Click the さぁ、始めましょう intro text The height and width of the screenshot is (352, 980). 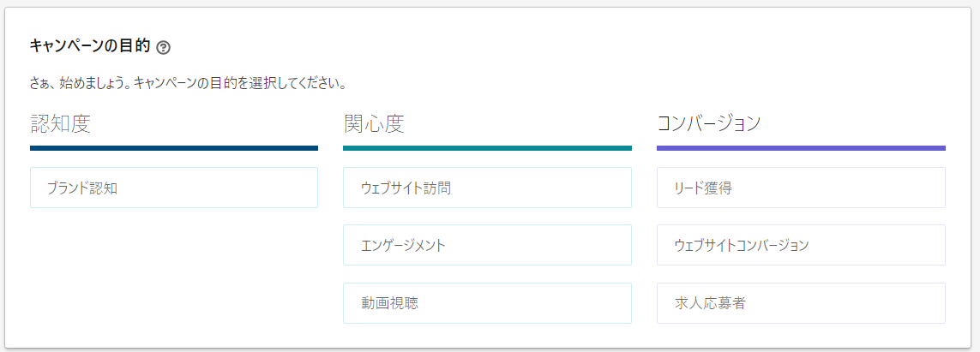click(x=77, y=85)
